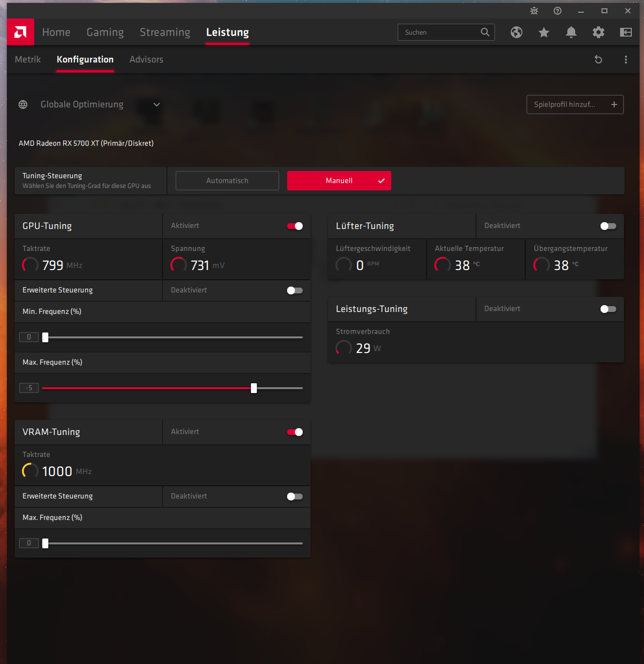Click the AMD logo icon
The image size is (644, 664).
tap(21, 32)
